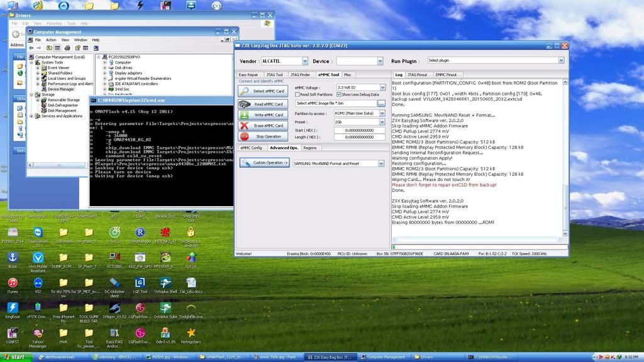
Task: Open the DC-Unlocker client desktop icon
Action: click(x=114, y=287)
